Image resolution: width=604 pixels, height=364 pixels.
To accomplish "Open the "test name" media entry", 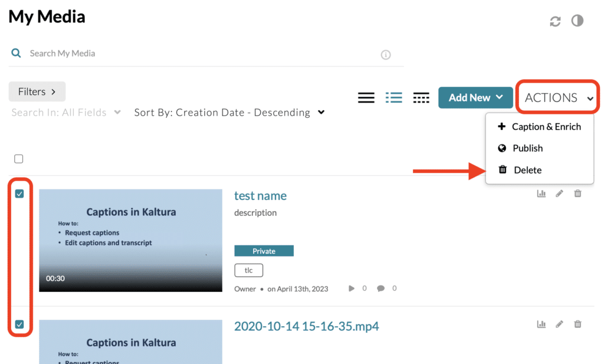I will [260, 195].
